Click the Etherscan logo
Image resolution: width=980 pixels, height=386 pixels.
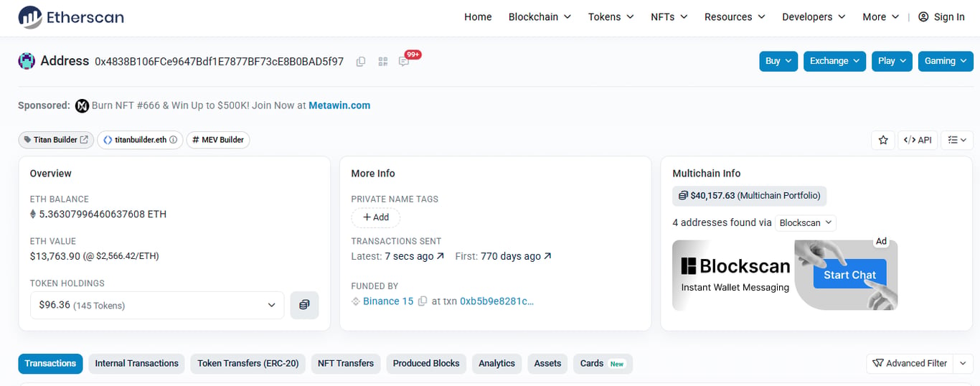pos(71,17)
